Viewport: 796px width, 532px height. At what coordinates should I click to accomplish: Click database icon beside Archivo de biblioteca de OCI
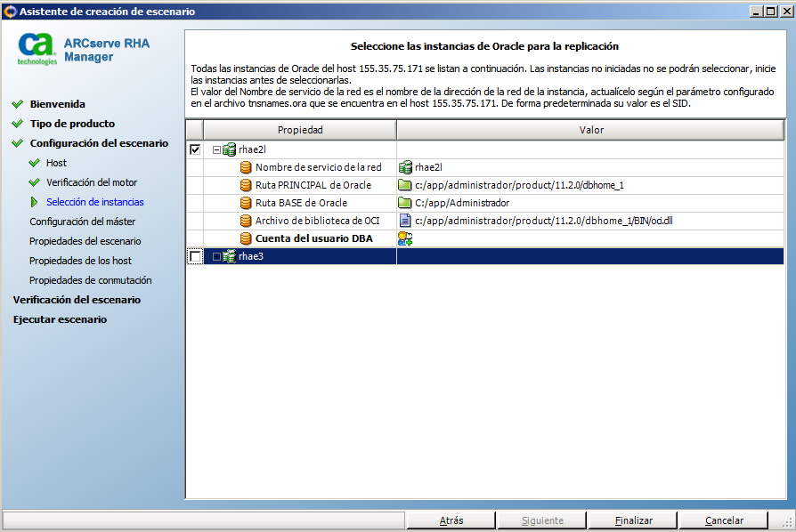[246, 221]
